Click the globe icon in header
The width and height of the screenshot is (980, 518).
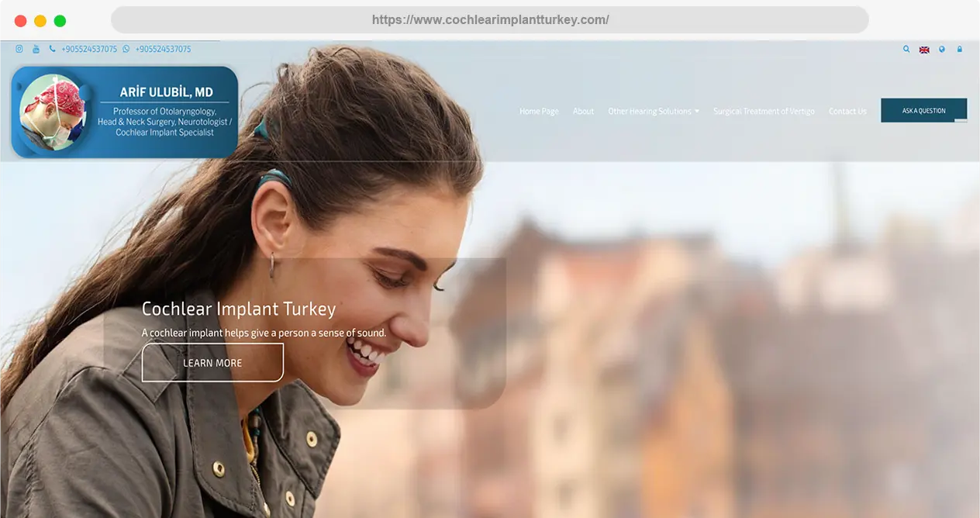[x=942, y=49]
